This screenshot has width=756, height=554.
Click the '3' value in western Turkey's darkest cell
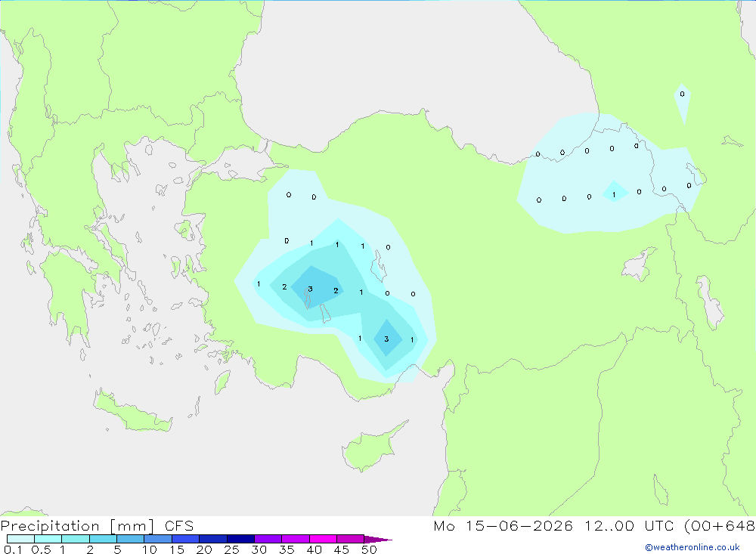(310, 289)
